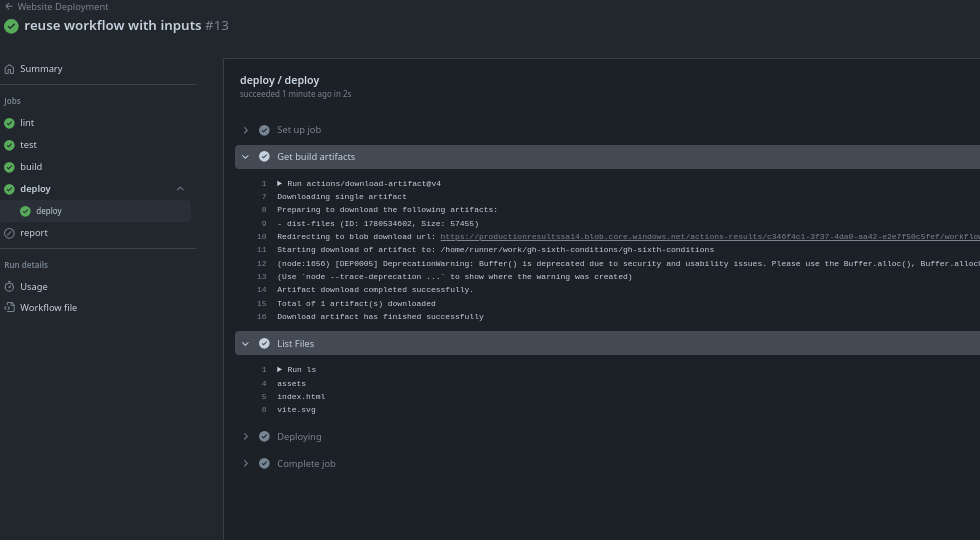The height and width of the screenshot is (540, 980).
Task: Go back to Website Deployment workflow
Action: (62, 6)
